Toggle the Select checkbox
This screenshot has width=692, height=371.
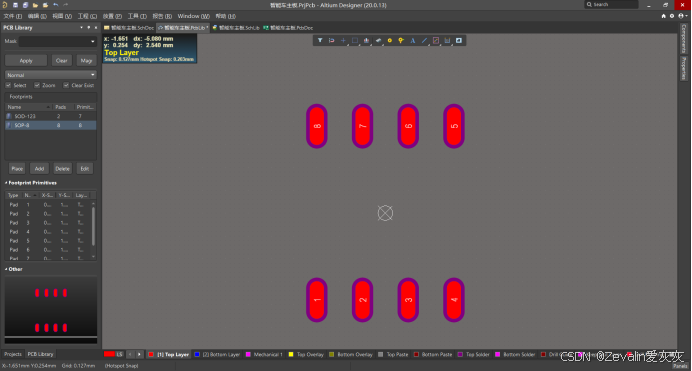pos(8,85)
